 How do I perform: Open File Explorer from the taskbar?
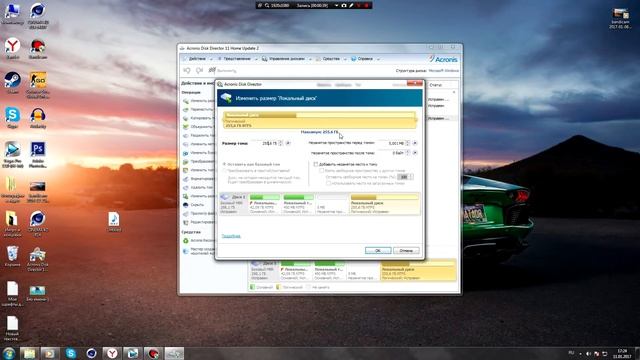pos(29,353)
